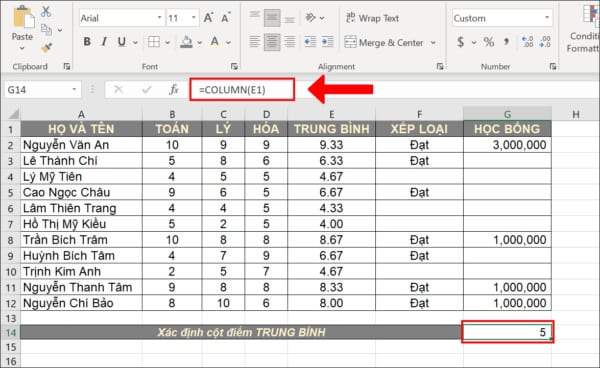Open text orientation tool
Screen dimensions: 600x368
pos(311,18)
